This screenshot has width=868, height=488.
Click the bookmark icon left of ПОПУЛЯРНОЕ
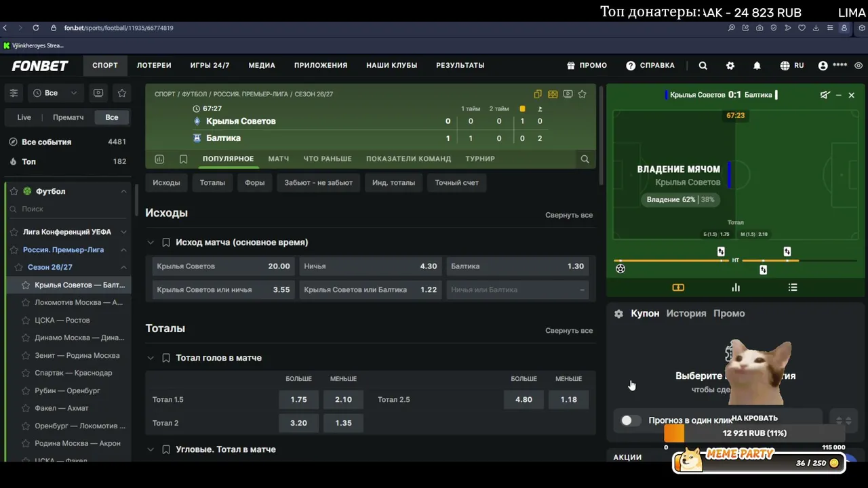(x=183, y=159)
